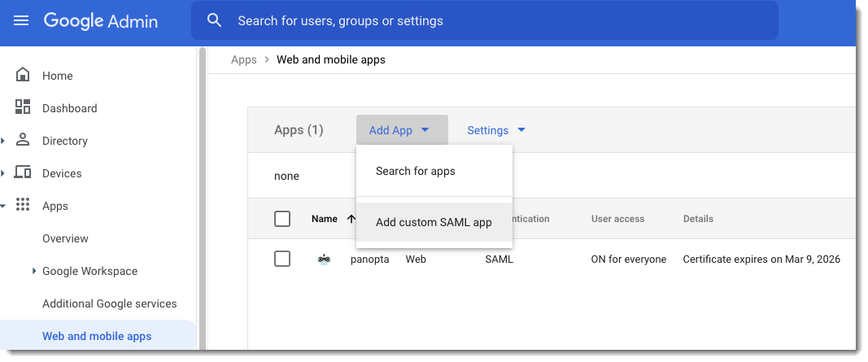Open the hamburger main menu
The image size is (868, 362).
tap(21, 20)
